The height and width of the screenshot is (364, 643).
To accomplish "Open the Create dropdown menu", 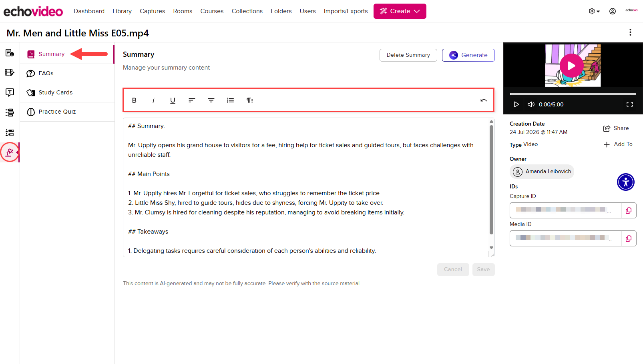I will 400,11.
